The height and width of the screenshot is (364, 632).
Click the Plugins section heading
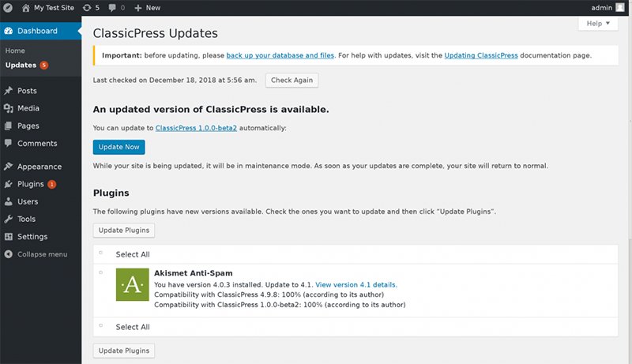click(x=111, y=193)
